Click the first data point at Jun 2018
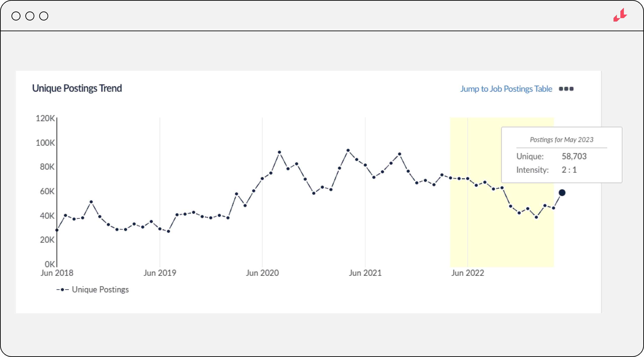644x357 pixels. click(57, 230)
